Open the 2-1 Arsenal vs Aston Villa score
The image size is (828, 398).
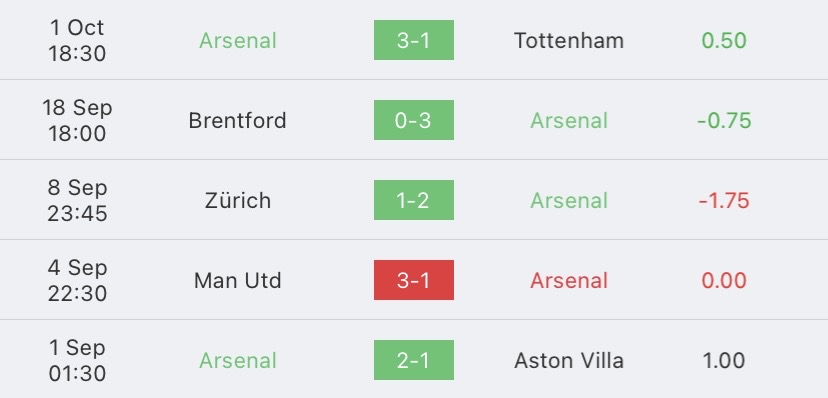click(413, 360)
